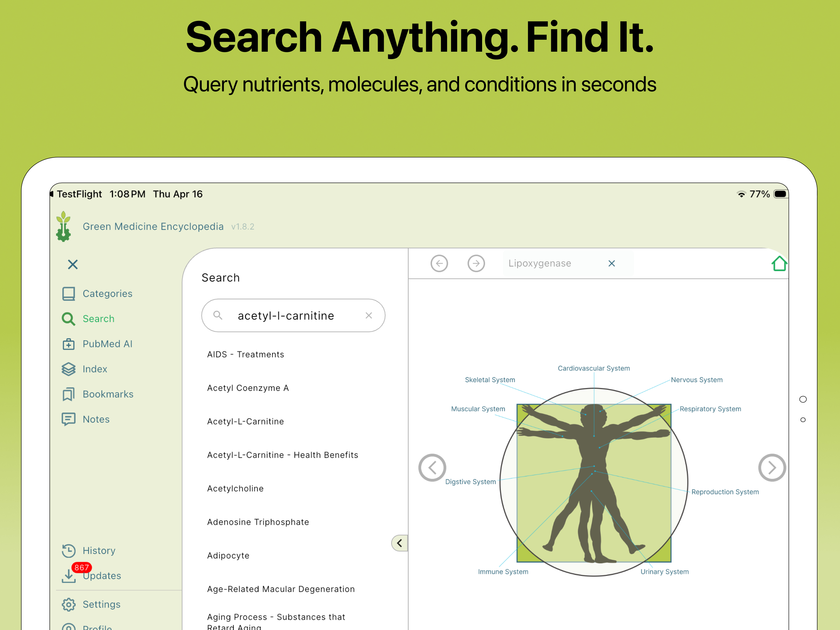Select Cardiovascular System on body diagram

coord(593,368)
